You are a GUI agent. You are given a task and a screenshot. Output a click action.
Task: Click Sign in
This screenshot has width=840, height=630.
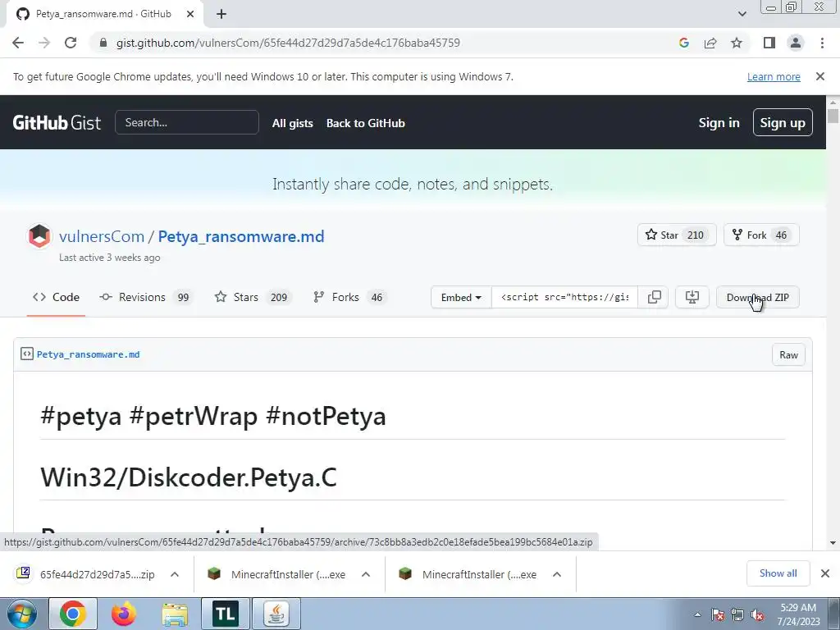[x=719, y=123]
